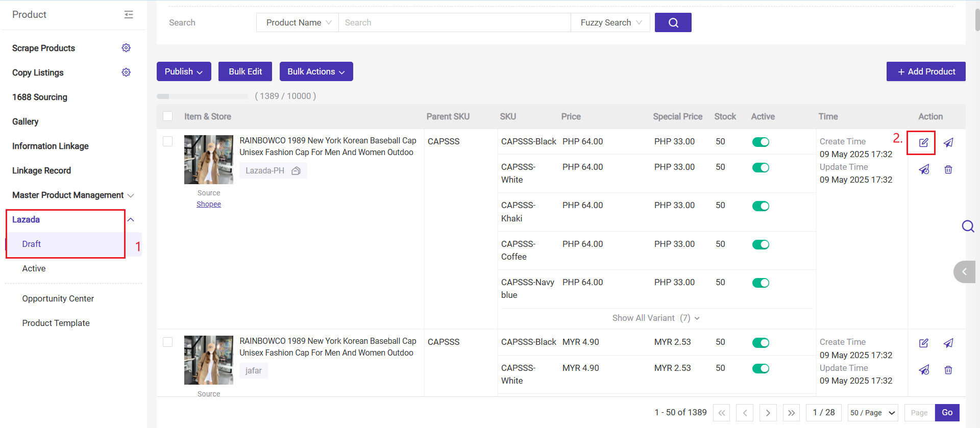Open Product Template menu item
The width and height of the screenshot is (980, 428).
coord(56,323)
